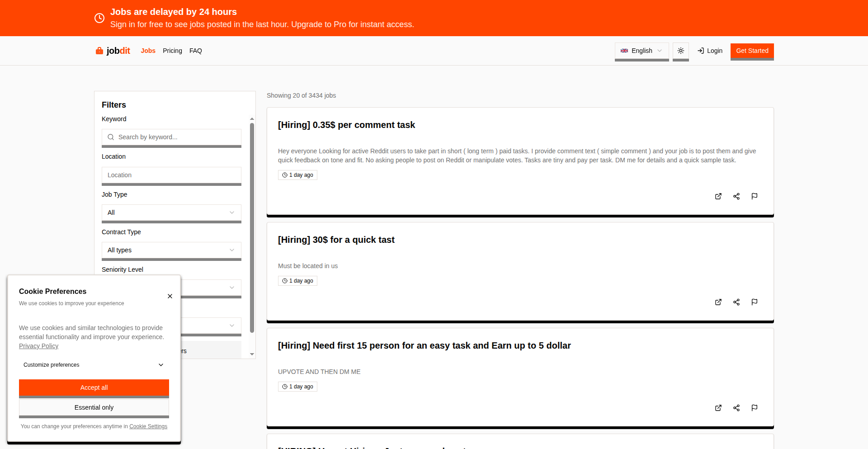The image size is (868, 449).
Task: Open external link for the 15 person job
Action: click(718, 408)
